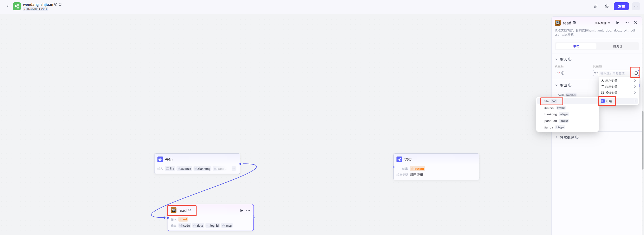
Task: Open the version history clock icon
Action: [x=607, y=6]
